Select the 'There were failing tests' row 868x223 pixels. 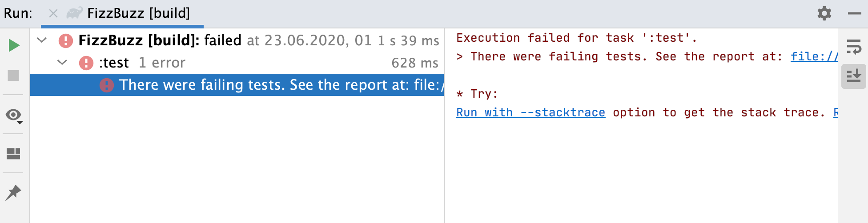point(237,85)
